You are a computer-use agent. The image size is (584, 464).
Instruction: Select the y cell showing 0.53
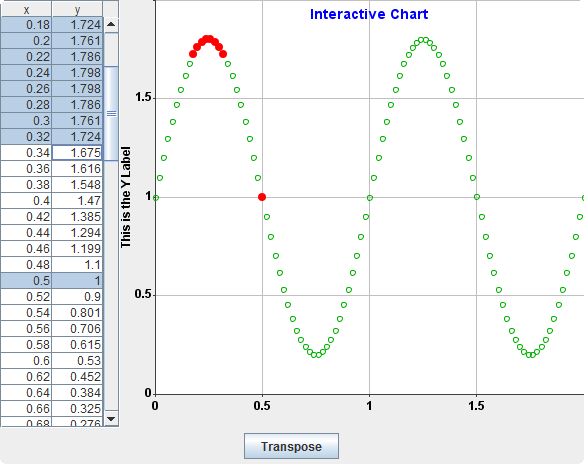point(77,360)
